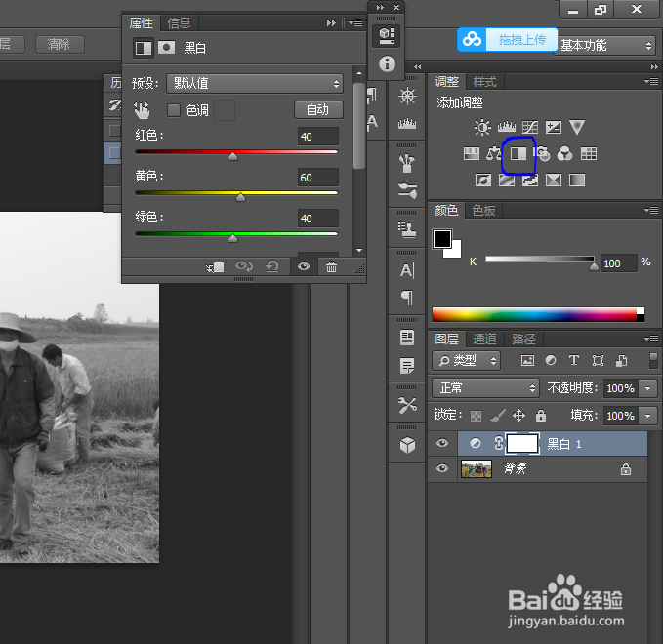Switch to the 路径 tab
This screenshot has width=663, height=644.
pos(524,339)
